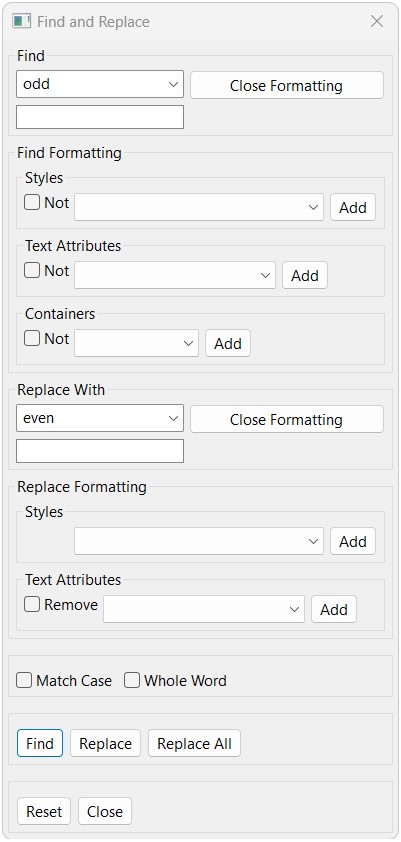Check the Not box in Containers
The image size is (401, 842).
click(x=32, y=338)
